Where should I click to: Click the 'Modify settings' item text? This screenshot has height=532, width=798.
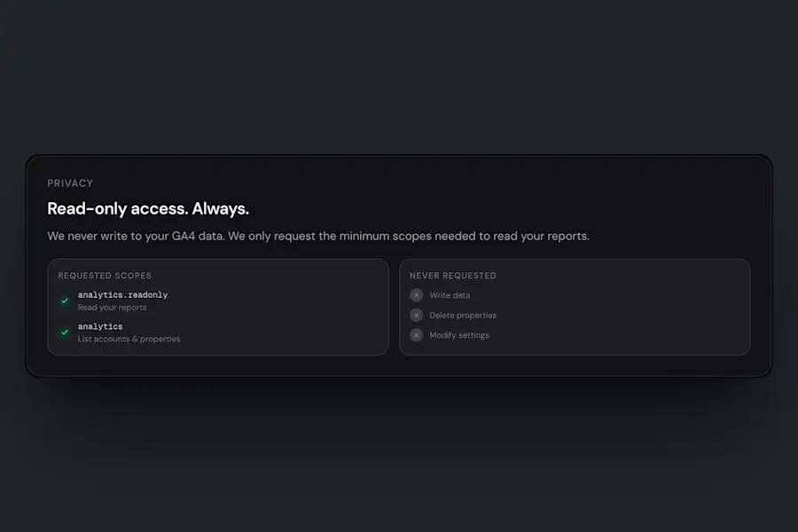[x=459, y=335]
